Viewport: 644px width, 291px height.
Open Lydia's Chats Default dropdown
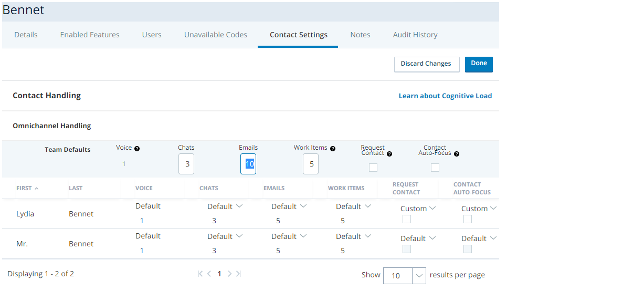coord(225,206)
